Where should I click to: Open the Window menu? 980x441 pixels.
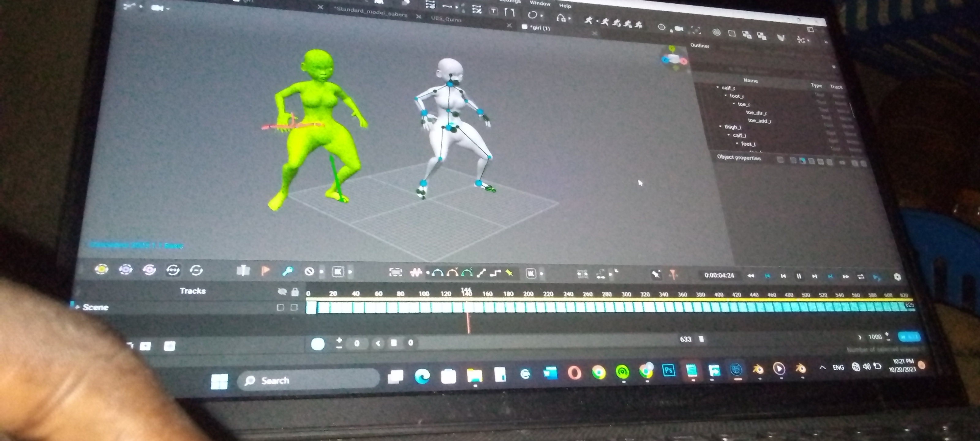point(540,3)
